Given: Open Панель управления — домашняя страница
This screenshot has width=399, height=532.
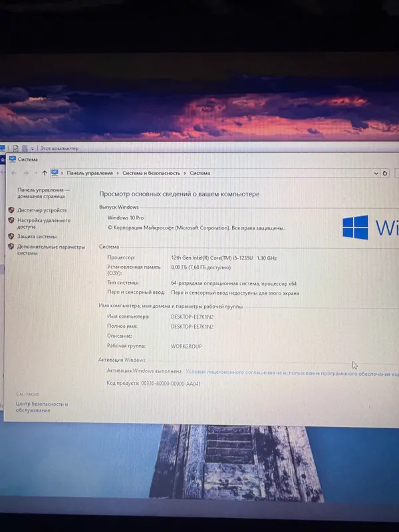Looking at the screenshot, I should coord(43,193).
